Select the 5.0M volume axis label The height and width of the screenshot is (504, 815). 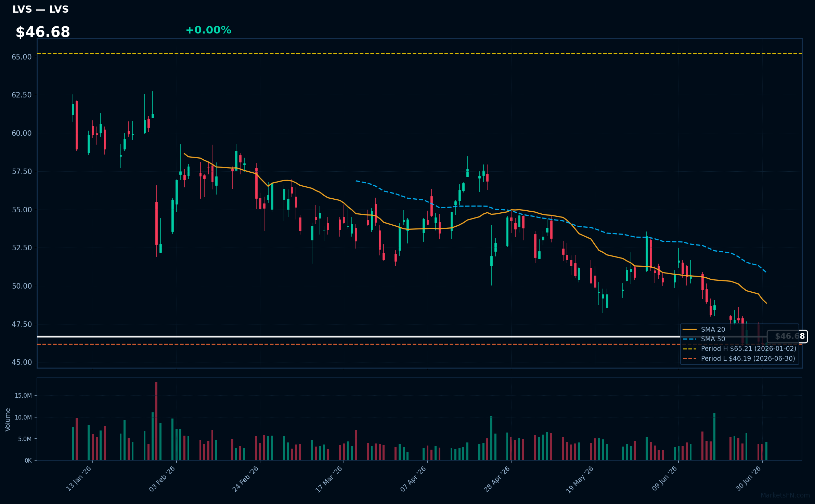25,439
